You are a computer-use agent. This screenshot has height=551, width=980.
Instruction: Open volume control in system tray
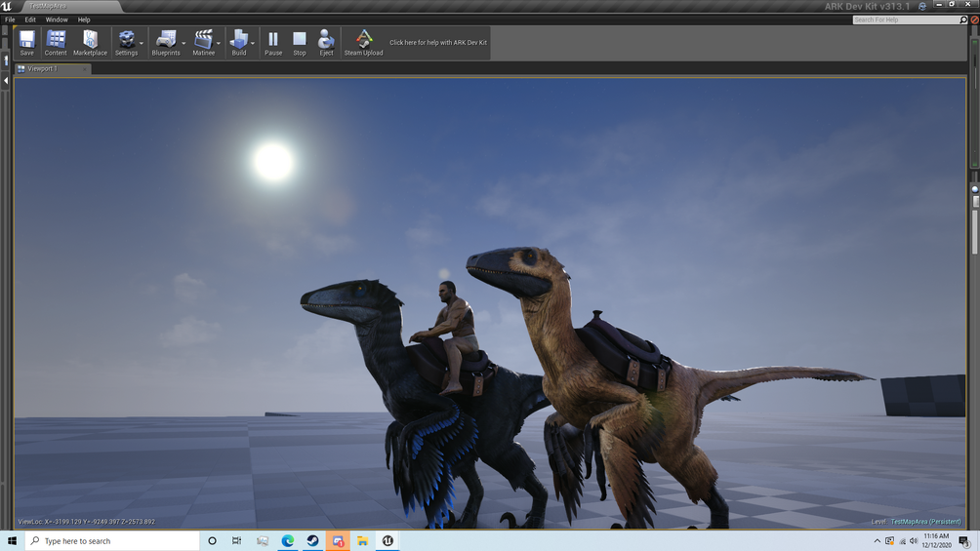pyautogui.click(x=913, y=541)
